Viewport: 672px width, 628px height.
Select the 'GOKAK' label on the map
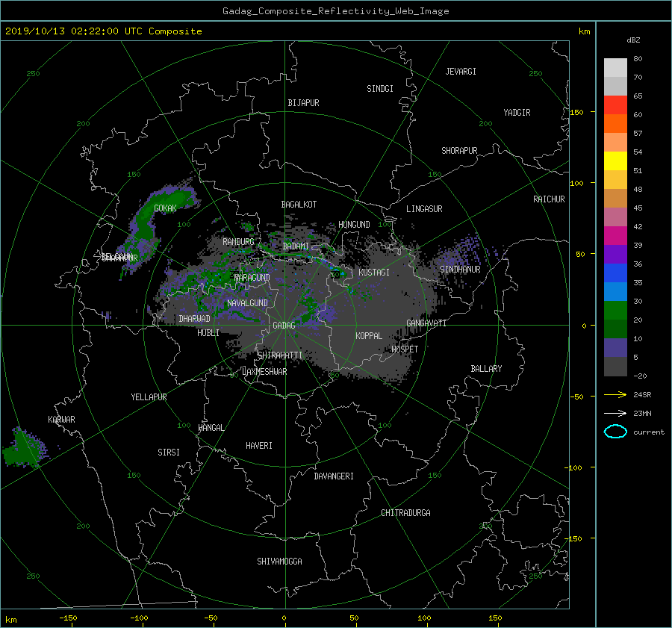pyautogui.click(x=165, y=208)
